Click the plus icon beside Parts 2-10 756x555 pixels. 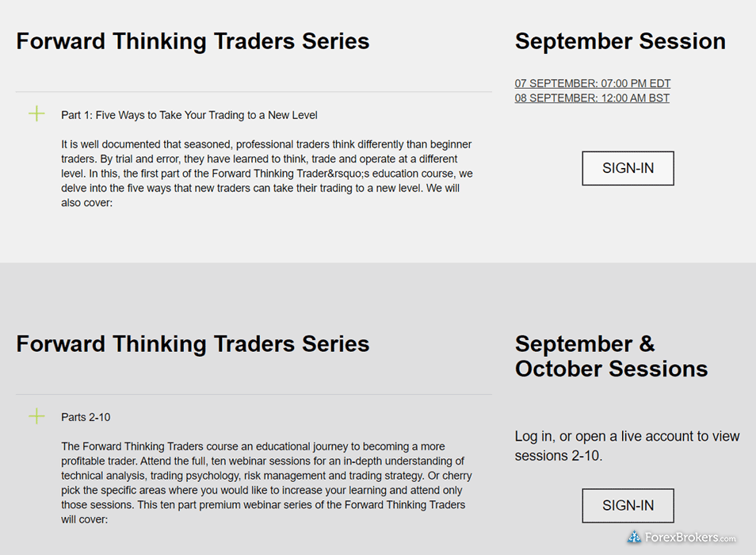[x=36, y=416]
